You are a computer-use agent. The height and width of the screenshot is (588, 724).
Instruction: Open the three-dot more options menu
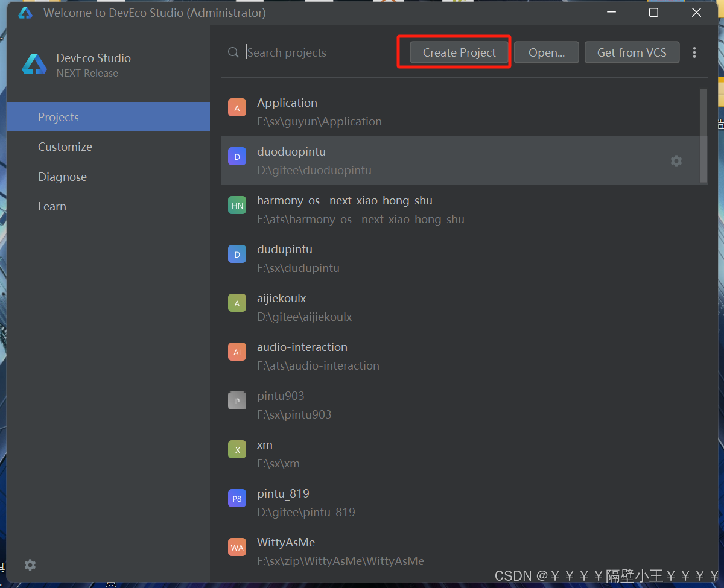click(x=694, y=52)
